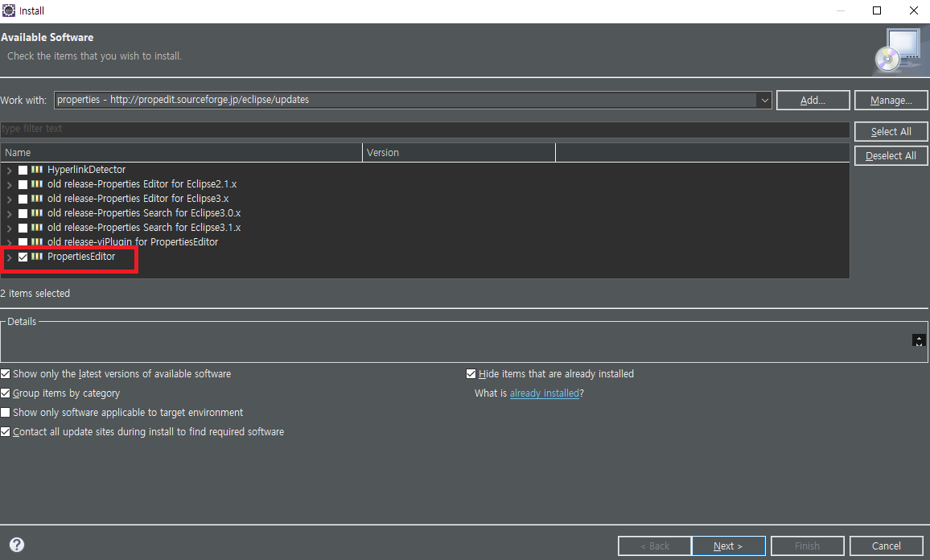Click the help question mark icon
Screen dimensions: 930x560
coord(17,545)
